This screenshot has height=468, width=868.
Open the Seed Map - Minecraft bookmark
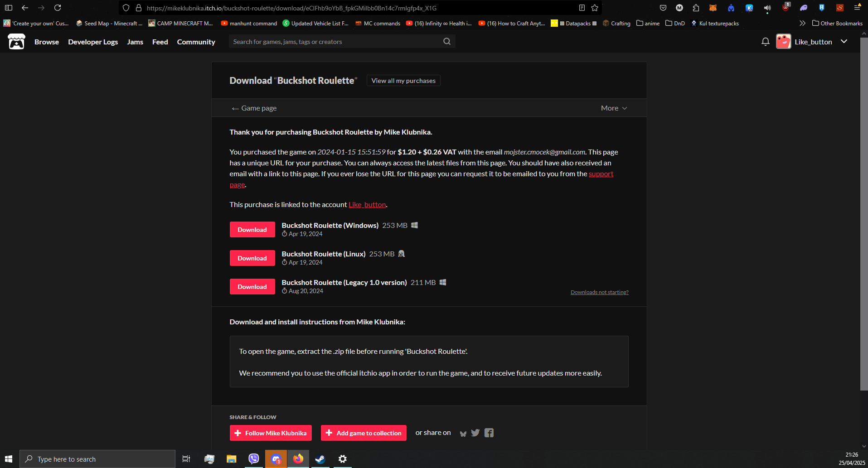[x=109, y=23]
